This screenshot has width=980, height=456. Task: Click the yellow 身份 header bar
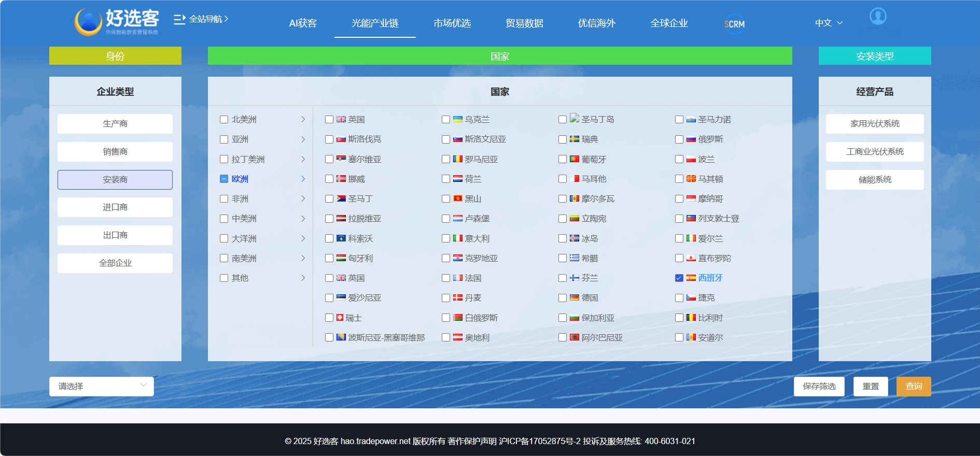pyautogui.click(x=115, y=56)
